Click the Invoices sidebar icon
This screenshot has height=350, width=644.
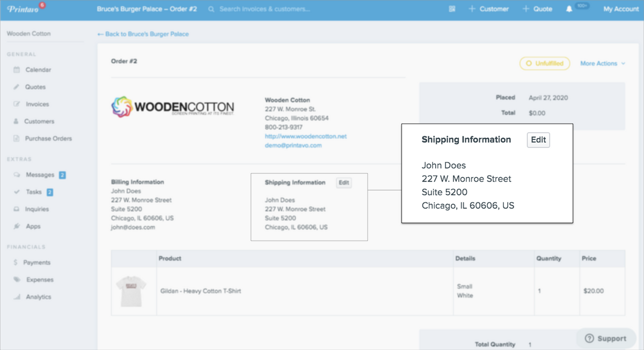[x=16, y=104]
